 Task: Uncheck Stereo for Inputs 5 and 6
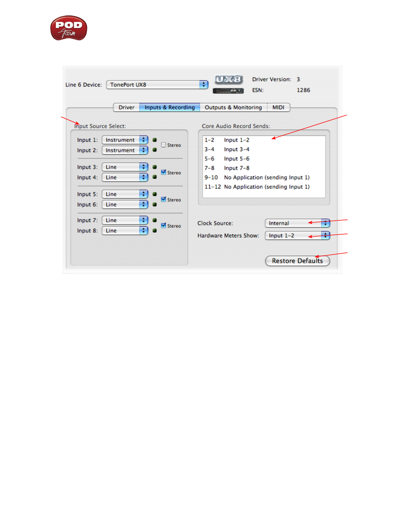(164, 199)
